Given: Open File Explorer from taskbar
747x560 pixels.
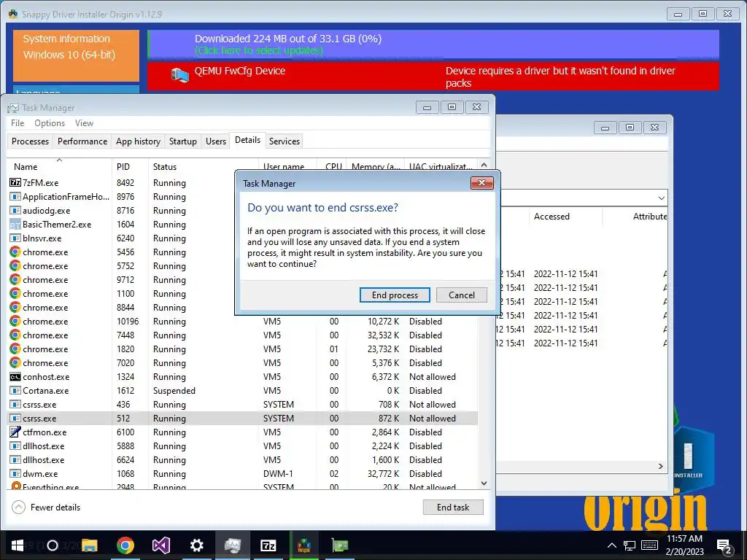Looking at the screenshot, I should click(x=90, y=545).
